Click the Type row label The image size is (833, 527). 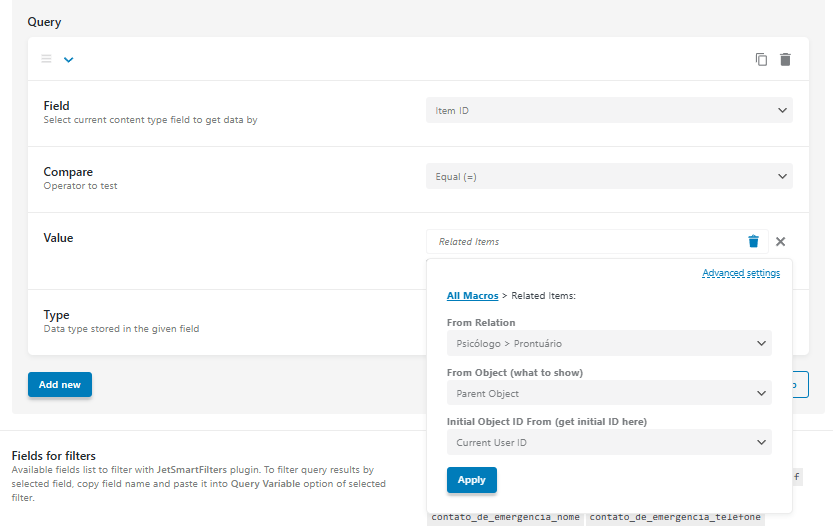56,315
